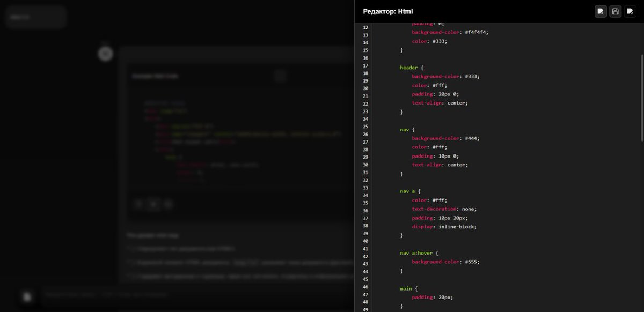644x312 pixels.
Task: Copy the code block with its copy icon
Action: 280,76
